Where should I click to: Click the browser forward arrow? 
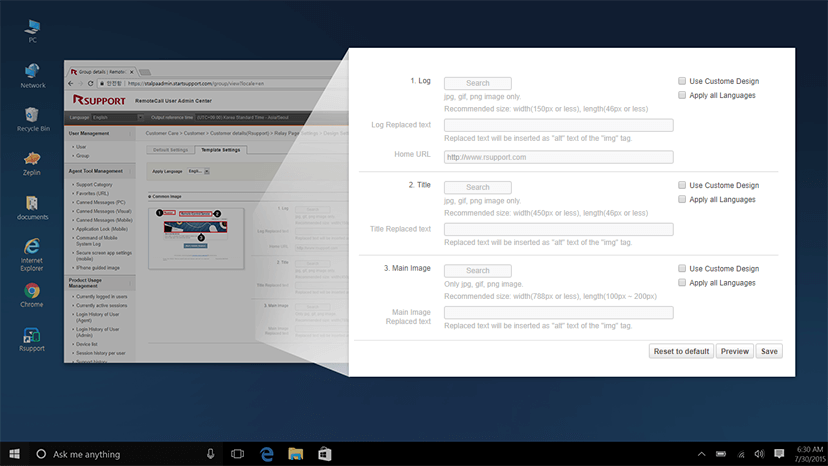coord(80,83)
